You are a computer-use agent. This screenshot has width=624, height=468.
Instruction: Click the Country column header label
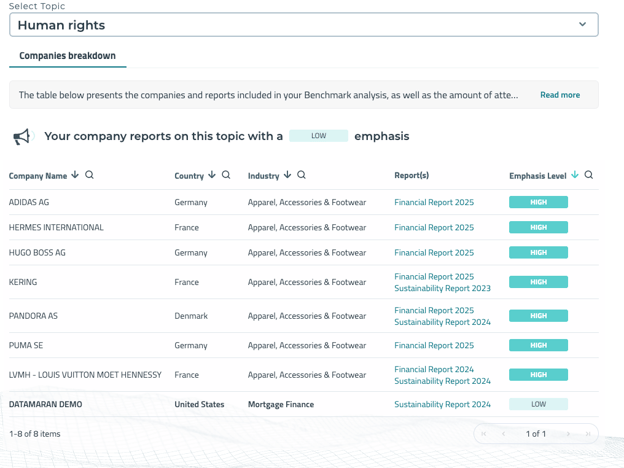pyautogui.click(x=189, y=176)
